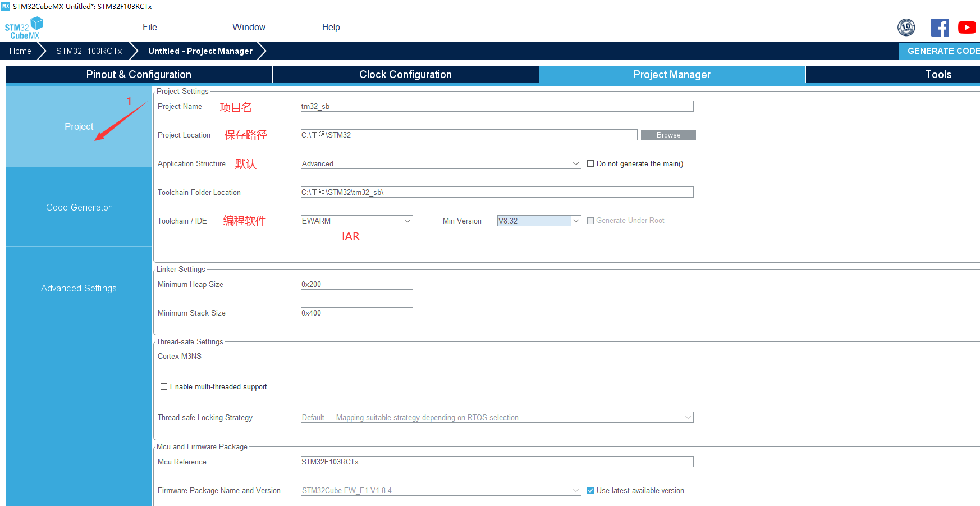Open the Toolchain / IDE EWARM dropdown
The image size is (980, 506).
click(x=357, y=221)
